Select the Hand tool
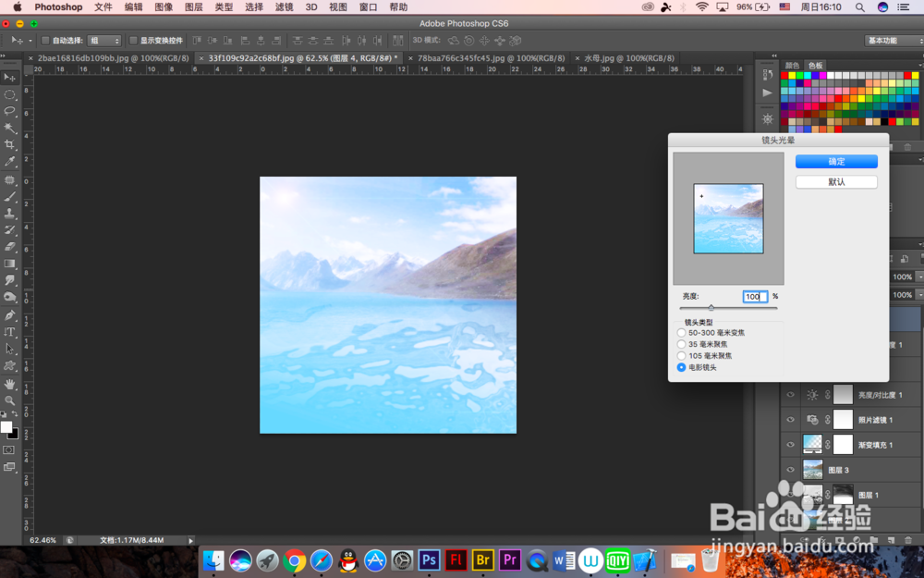 (x=9, y=384)
